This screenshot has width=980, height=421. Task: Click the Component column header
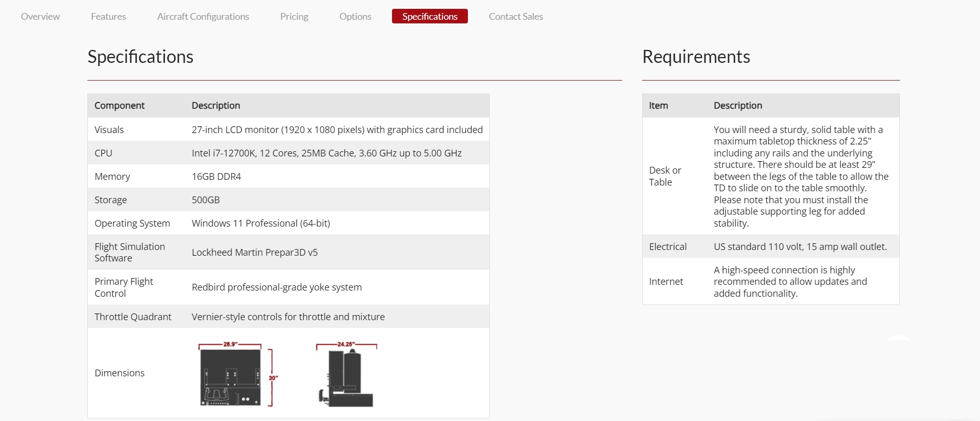click(120, 106)
